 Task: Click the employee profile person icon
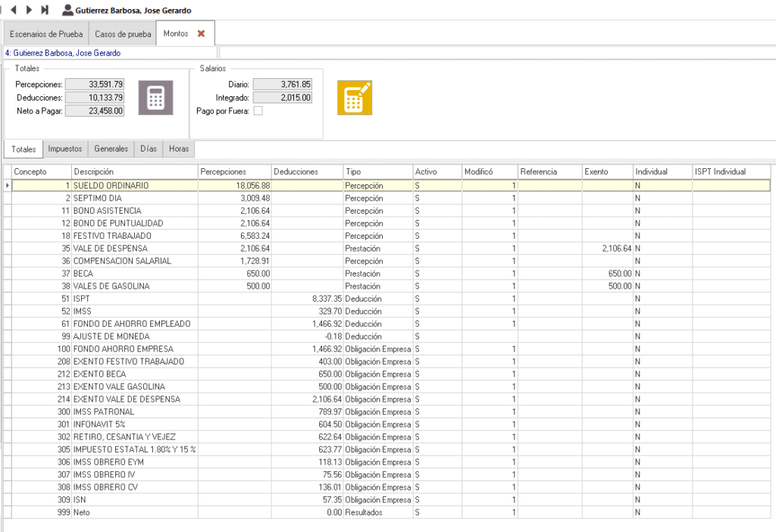[67, 11]
